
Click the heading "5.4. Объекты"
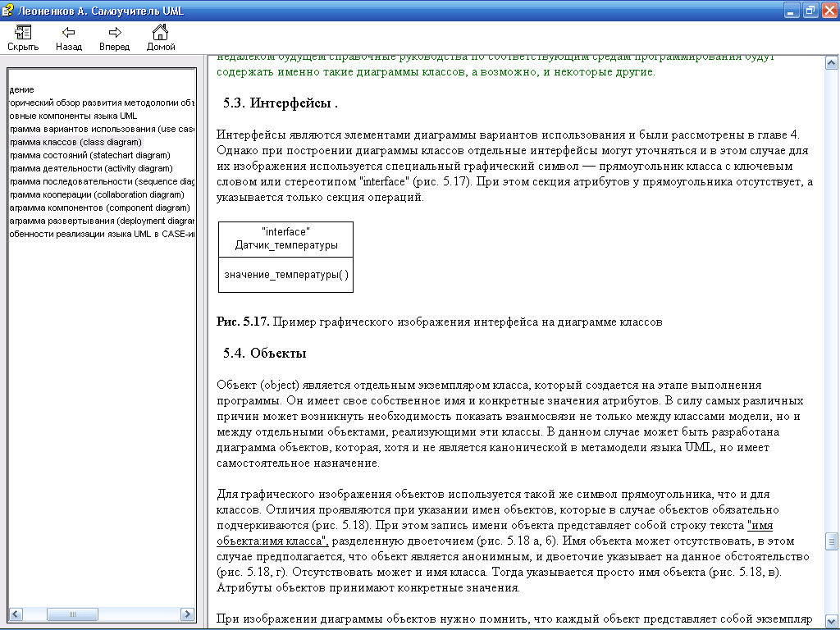point(265,353)
